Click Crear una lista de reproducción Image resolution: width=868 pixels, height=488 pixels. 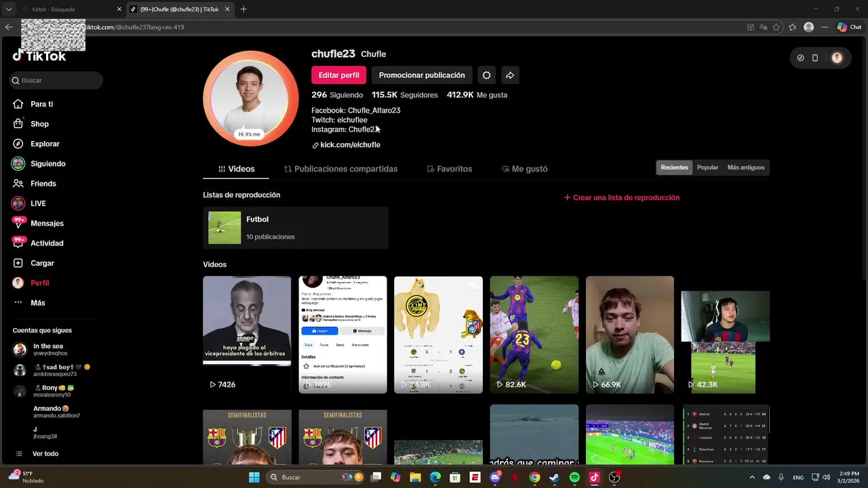tap(621, 198)
